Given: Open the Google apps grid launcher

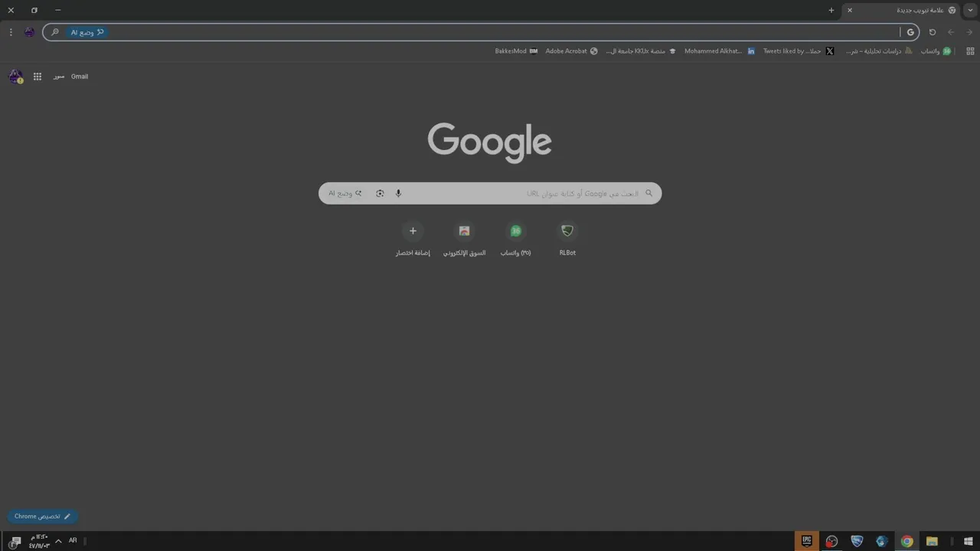Looking at the screenshot, I should (x=38, y=77).
